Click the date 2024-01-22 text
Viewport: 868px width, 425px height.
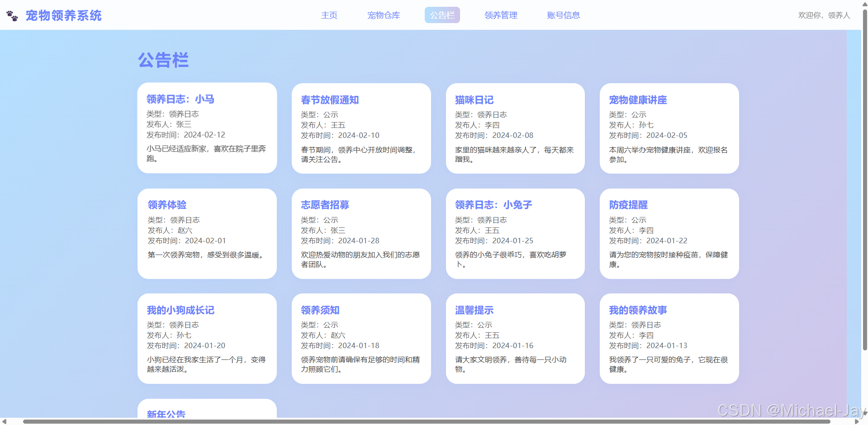tap(667, 241)
